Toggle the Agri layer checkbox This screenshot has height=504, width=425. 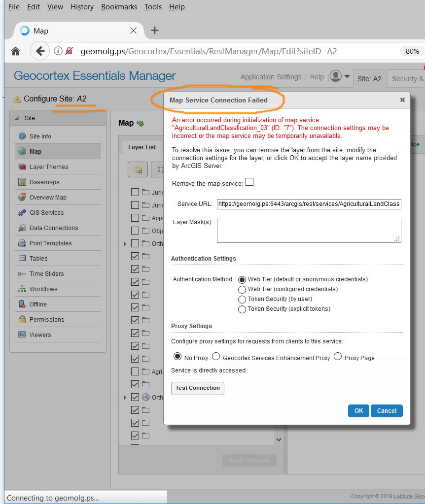(x=135, y=371)
